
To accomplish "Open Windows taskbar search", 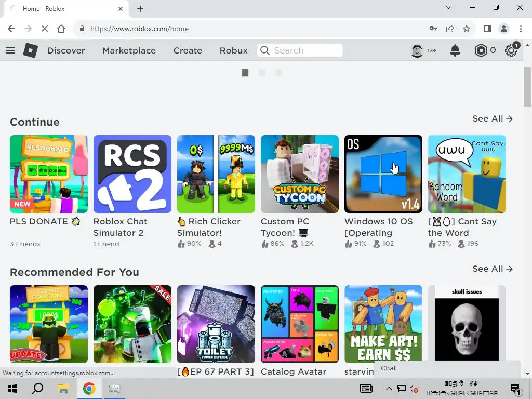I will click(x=37, y=389).
